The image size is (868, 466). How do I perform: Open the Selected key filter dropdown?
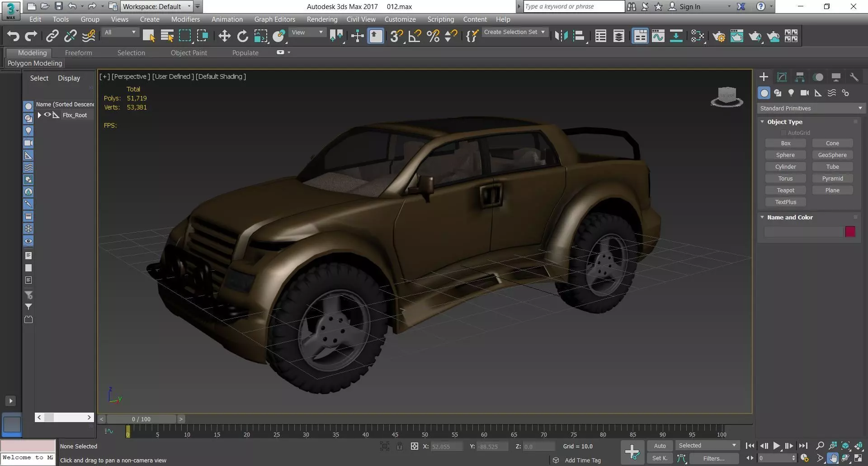[x=708, y=446]
